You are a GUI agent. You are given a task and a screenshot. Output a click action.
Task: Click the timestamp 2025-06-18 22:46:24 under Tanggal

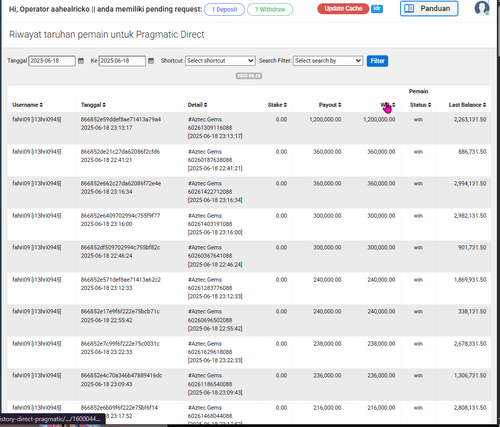click(x=106, y=256)
